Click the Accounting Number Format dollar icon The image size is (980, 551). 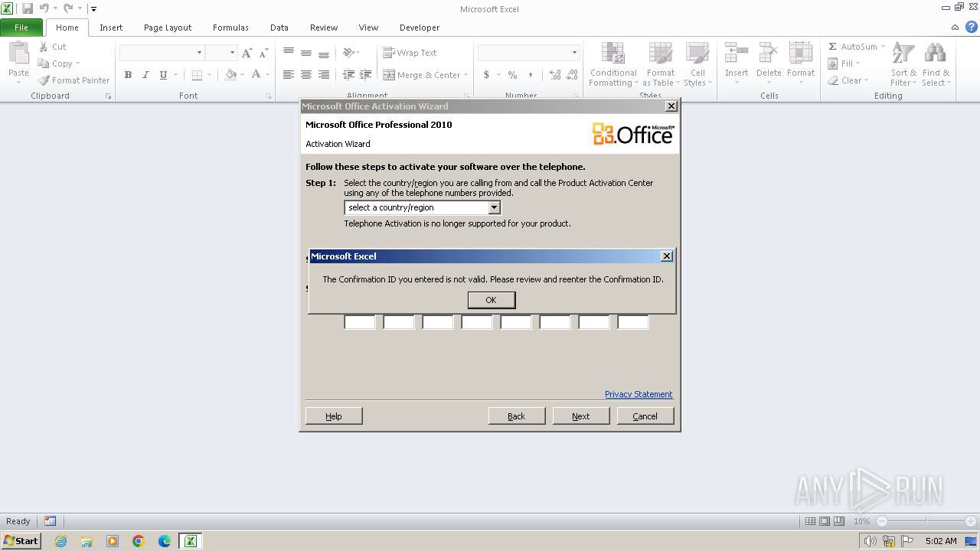point(486,75)
